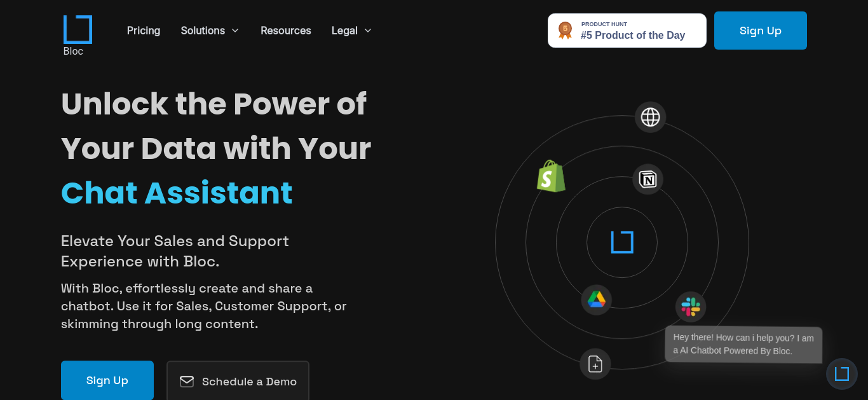Expand the Legal dropdown chevron

(x=368, y=31)
